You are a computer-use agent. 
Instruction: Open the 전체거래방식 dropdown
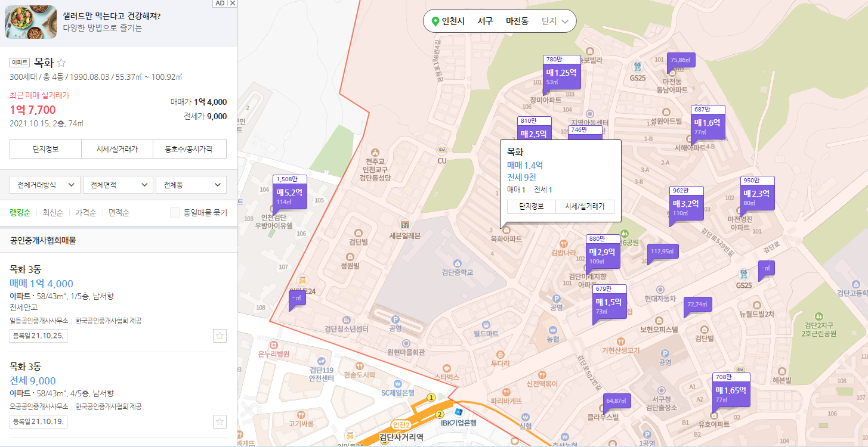tap(43, 184)
